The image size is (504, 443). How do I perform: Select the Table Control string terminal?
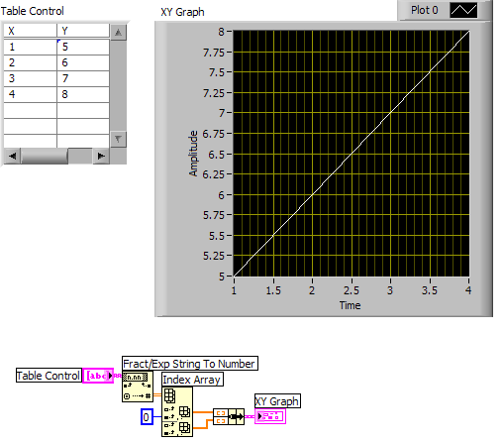(98, 376)
